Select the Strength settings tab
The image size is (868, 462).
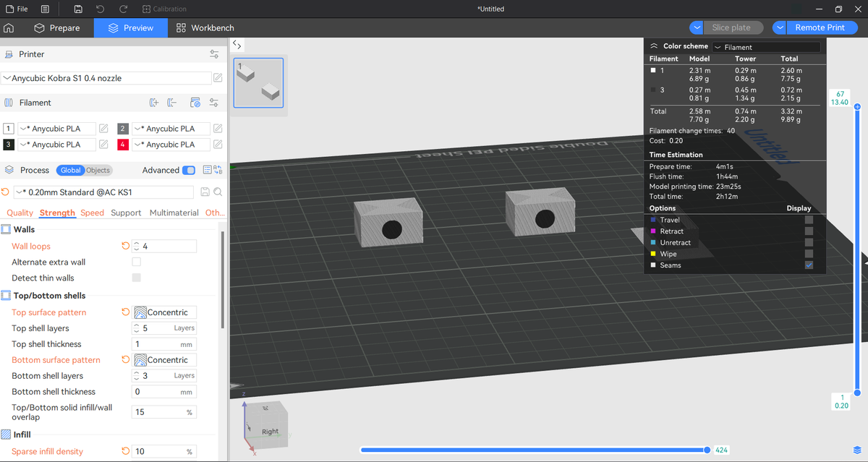pos(57,213)
